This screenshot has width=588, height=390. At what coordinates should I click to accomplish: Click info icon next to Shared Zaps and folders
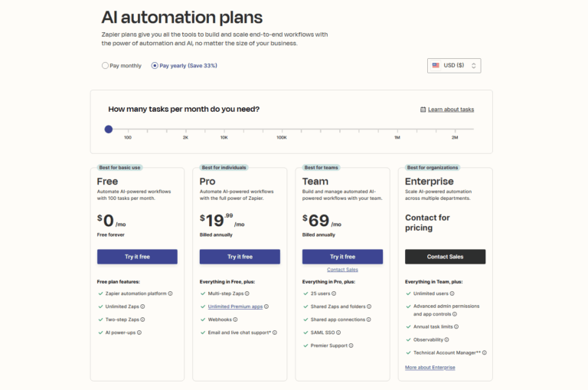(x=369, y=306)
